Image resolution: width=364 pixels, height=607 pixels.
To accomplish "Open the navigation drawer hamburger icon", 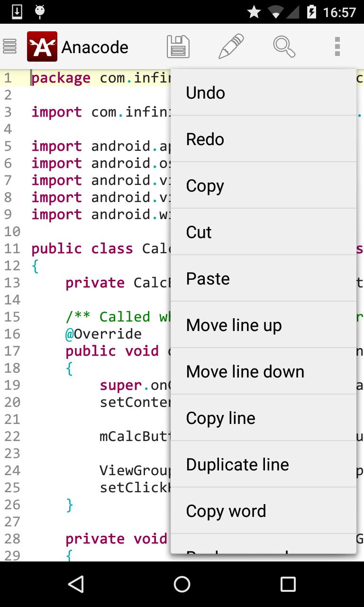I will point(10,46).
